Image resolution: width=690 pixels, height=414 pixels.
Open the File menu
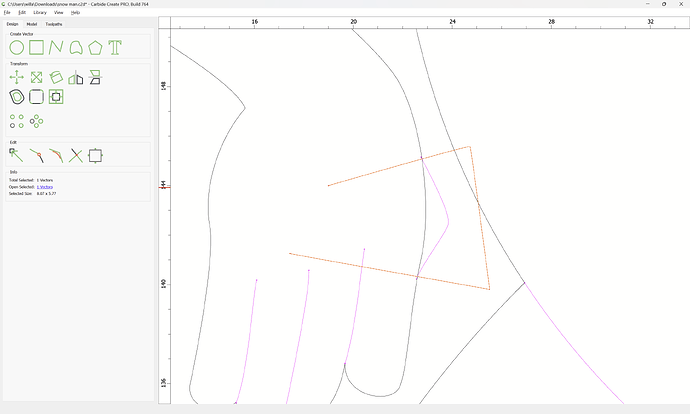[x=7, y=12]
